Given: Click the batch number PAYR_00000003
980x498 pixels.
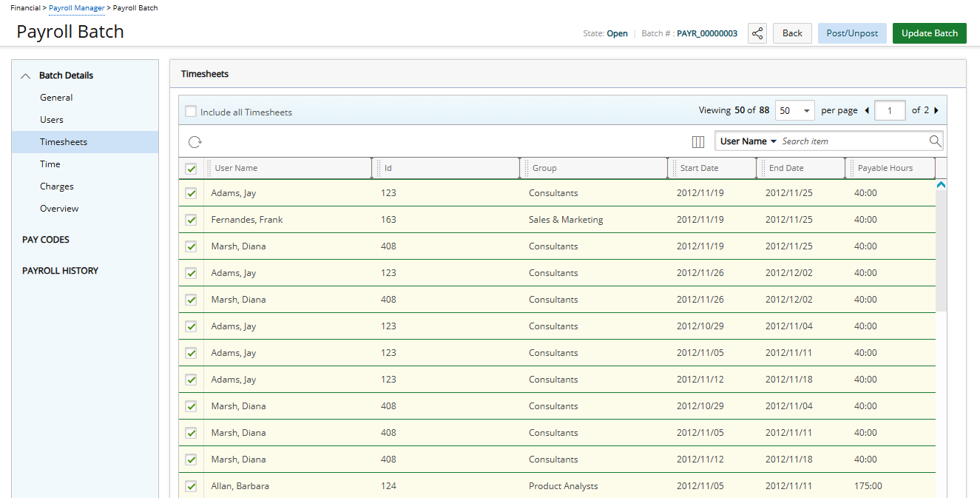Looking at the screenshot, I should click(x=707, y=33).
